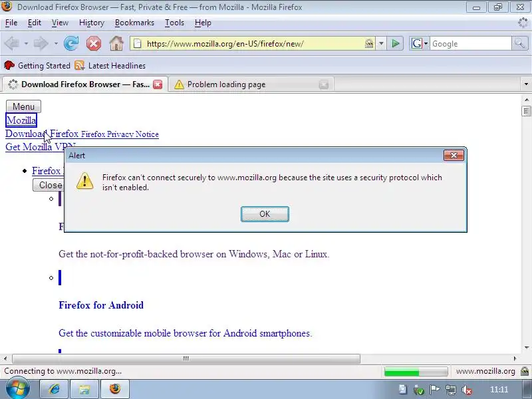Open the Edit menu
This screenshot has height=399, width=532.
tap(35, 23)
